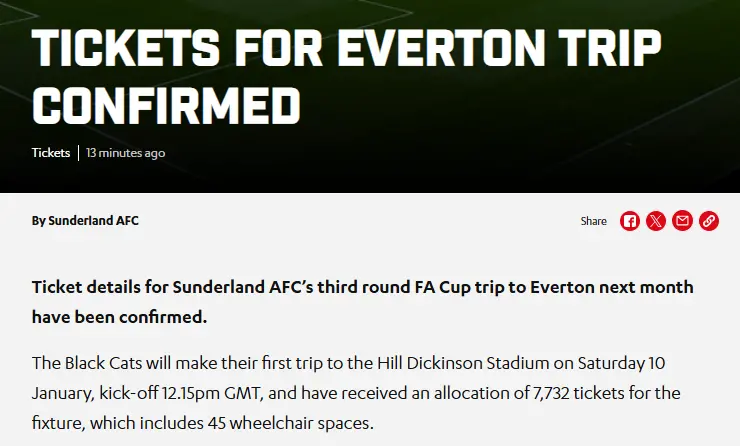The image size is (740, 446).
Task: Share the article on Facebook
Action: pyautogui.click(x=629, y=221)
